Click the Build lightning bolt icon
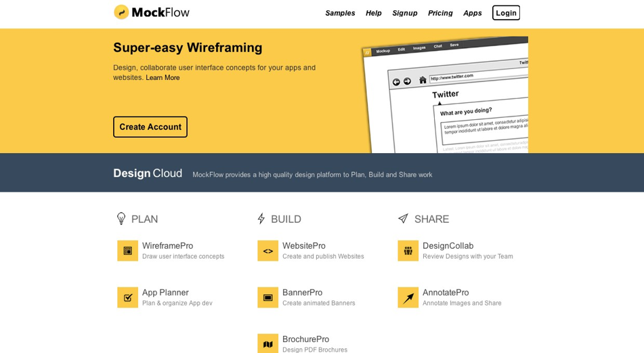The width and height of the screenshot is (644, 353). (x=261, y=219)
